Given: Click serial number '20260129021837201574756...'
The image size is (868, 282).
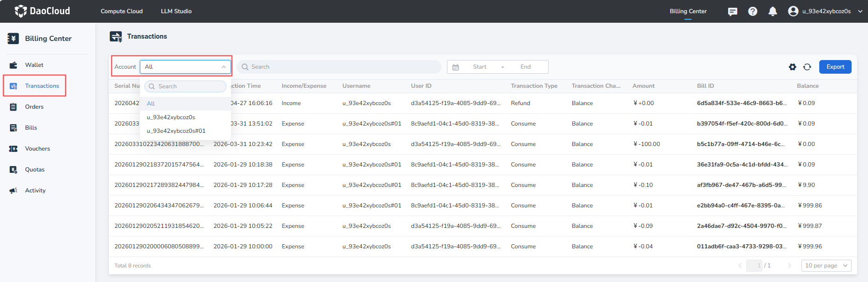Looking at the screenshot, I should click(x=159, y=165).
